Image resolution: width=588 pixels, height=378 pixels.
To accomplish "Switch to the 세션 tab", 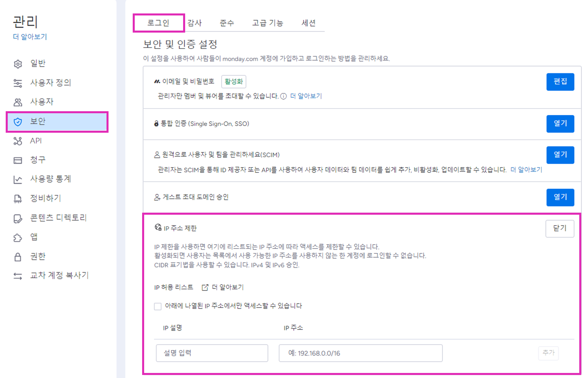I will 309,23.
